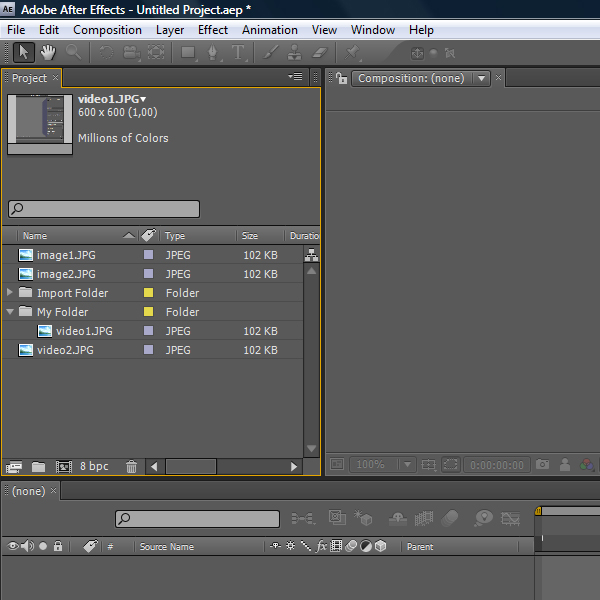Select the Pen tool

(213, 52)
